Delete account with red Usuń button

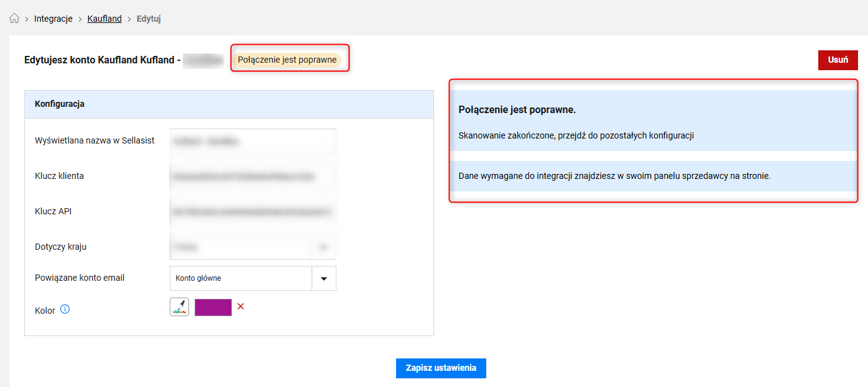point(838,60)
